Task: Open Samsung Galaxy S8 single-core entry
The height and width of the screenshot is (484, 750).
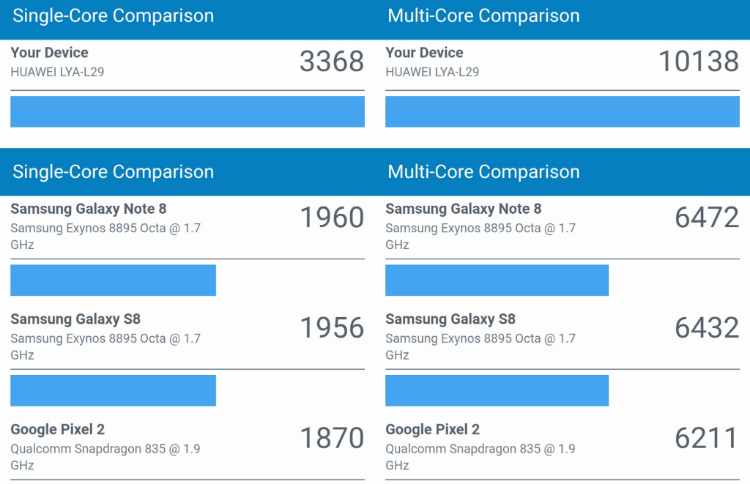Action: pyautogui.click(x=188, y=337)
